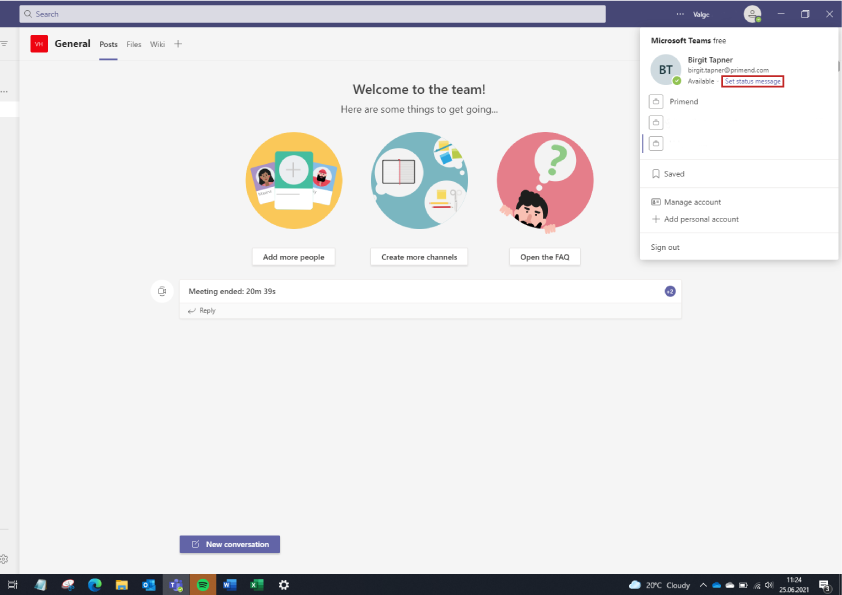Change the Available presence status
This screenshot has width=842, height=595.
(701, 82)
